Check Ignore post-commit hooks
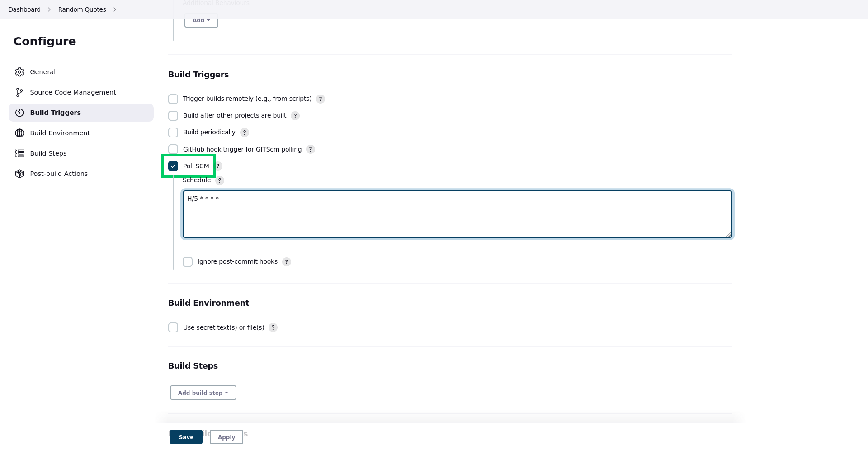Image resolution: width=868 pixels, height=450 pixels. point(188,262)
